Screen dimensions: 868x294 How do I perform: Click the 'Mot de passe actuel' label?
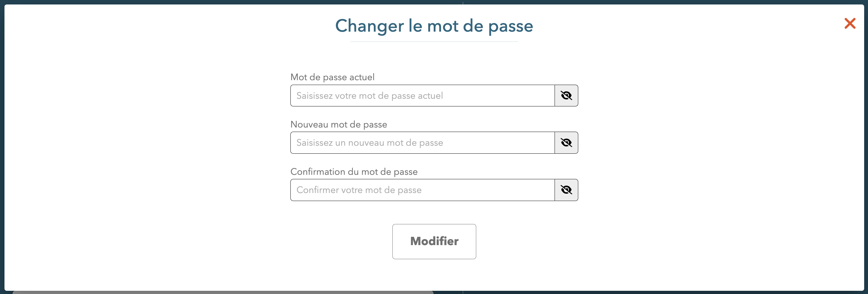point(332,77)
